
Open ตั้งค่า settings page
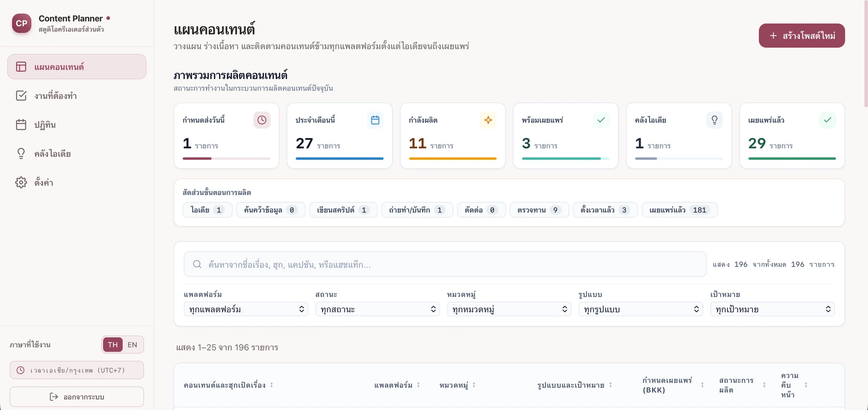77,182
